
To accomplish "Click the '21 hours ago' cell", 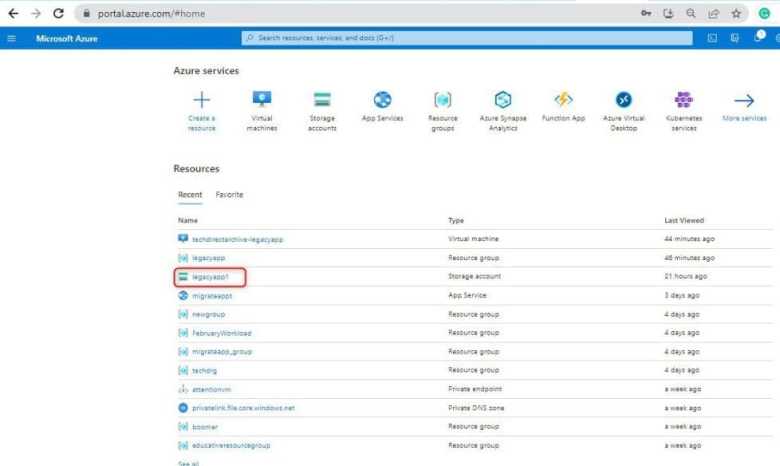I will tap(685, 276).
